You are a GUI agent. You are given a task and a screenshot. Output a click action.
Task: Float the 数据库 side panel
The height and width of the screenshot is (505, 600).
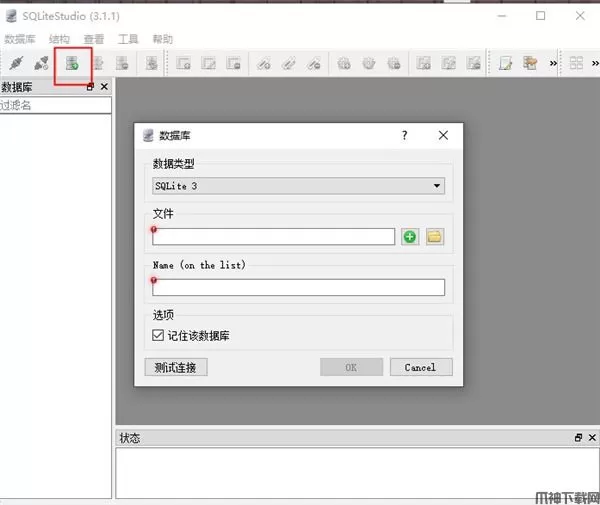click(90, 87)
